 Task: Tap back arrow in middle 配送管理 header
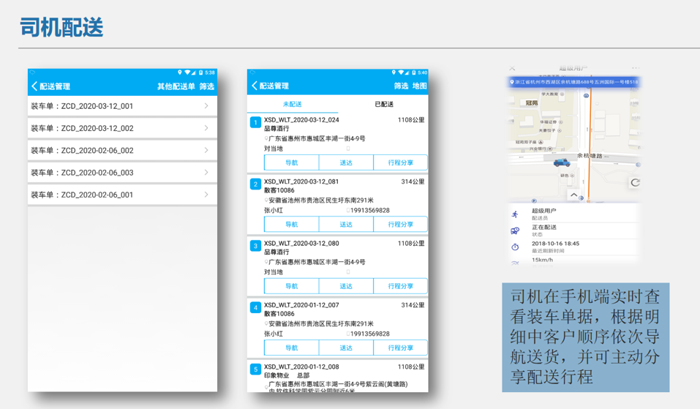pos(254,86)
